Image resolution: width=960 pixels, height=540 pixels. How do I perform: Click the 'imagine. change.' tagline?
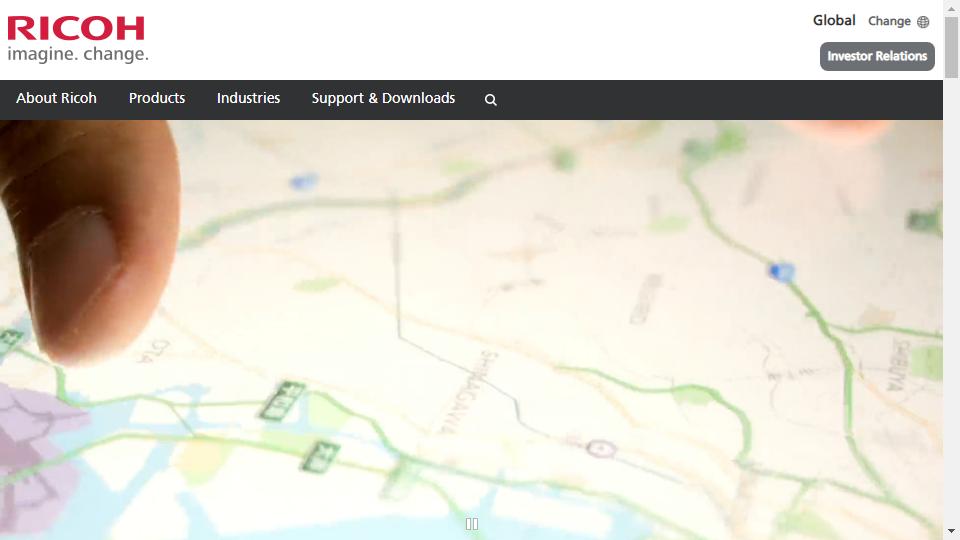click(x=78, y=54)
